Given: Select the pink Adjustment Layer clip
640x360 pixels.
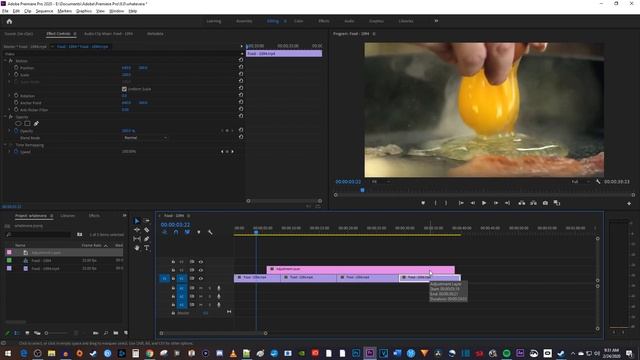Looking at the screenshot, I should [x=360, y=269].
